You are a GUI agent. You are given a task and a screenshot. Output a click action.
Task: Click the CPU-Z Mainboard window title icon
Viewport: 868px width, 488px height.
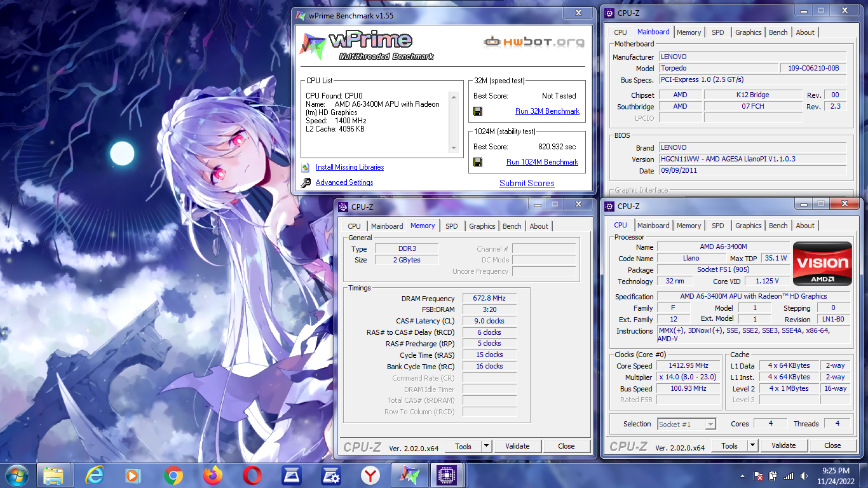tap(610, 13)
